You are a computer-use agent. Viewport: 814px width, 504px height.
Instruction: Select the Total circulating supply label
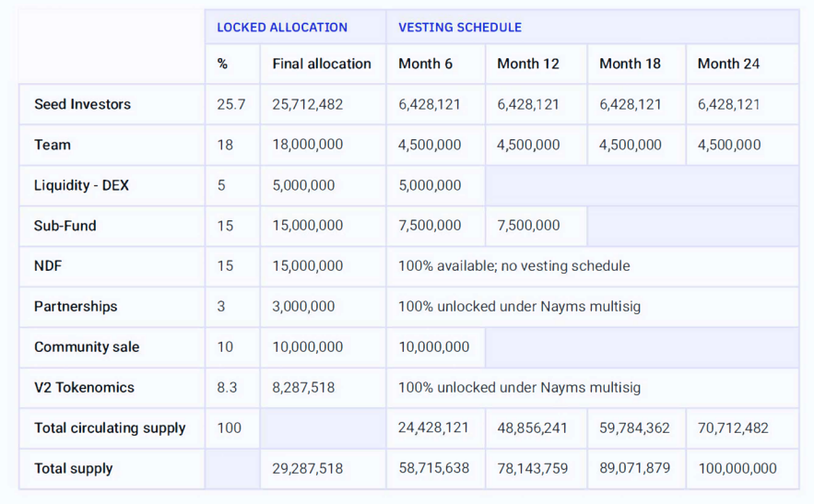click(110, 428)
